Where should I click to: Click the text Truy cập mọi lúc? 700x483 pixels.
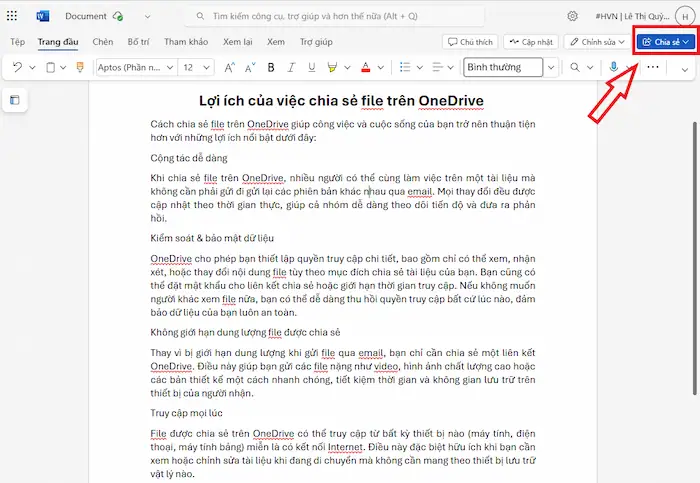(186, 413)
